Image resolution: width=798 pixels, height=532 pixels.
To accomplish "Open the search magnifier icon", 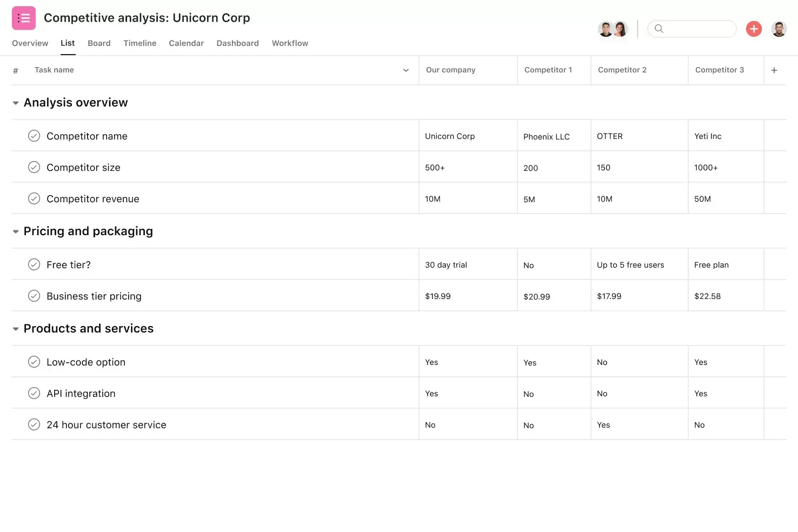I will (x=659, y=29).
